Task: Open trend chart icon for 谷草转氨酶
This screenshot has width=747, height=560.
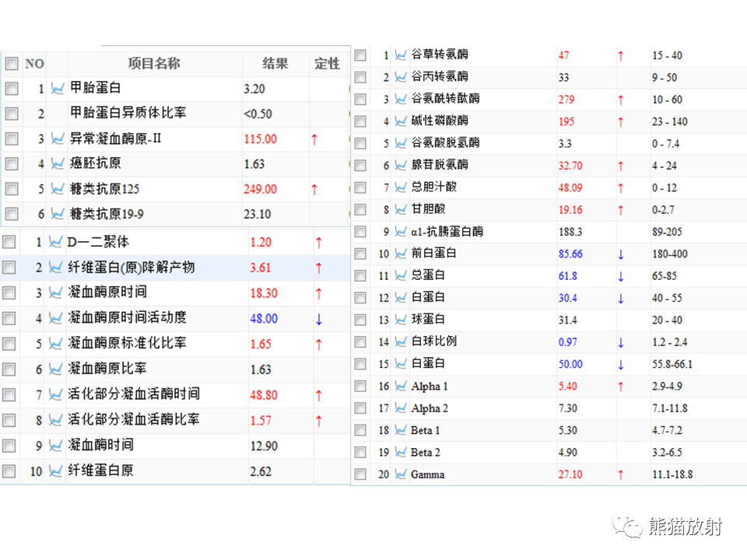Action: click(x=401, y=55)
